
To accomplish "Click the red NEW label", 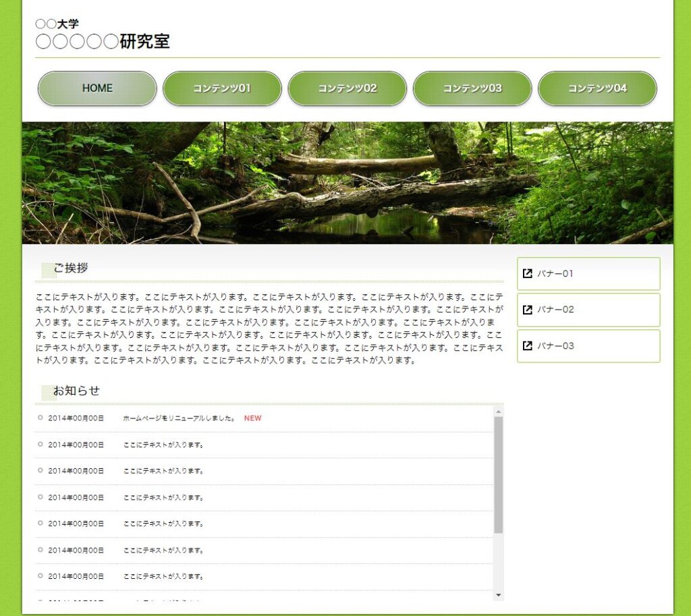I will pos(252,418).
